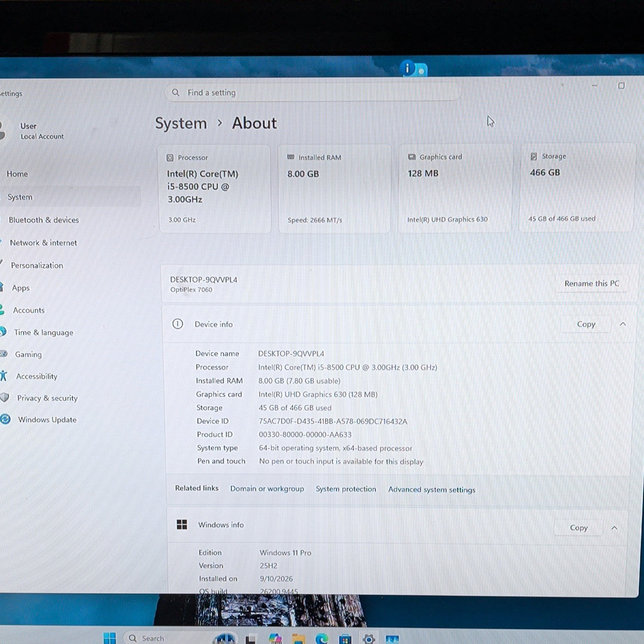Click the 25H2 version value
The height and width of the screenshot is (644, 644).
[x=268, y=566]
